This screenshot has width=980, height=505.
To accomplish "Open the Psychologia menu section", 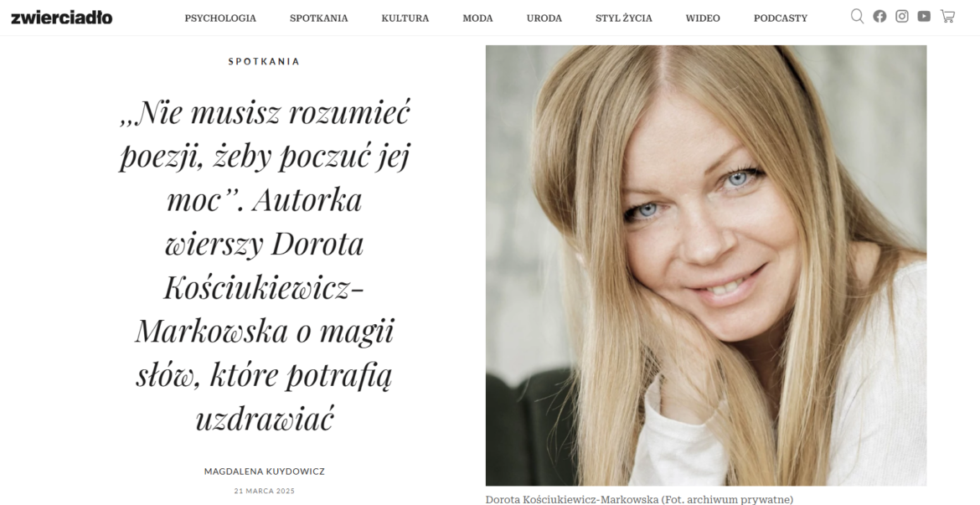I will (x=220, y=18).
